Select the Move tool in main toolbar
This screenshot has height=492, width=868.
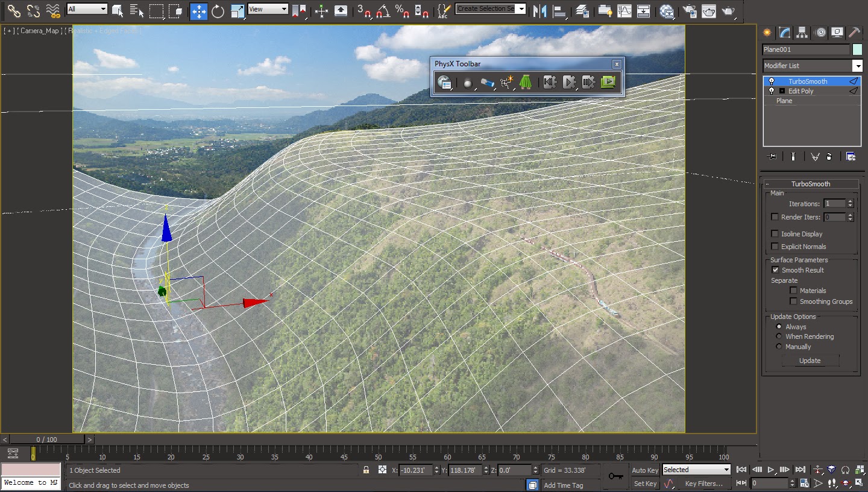coord(198,11)
